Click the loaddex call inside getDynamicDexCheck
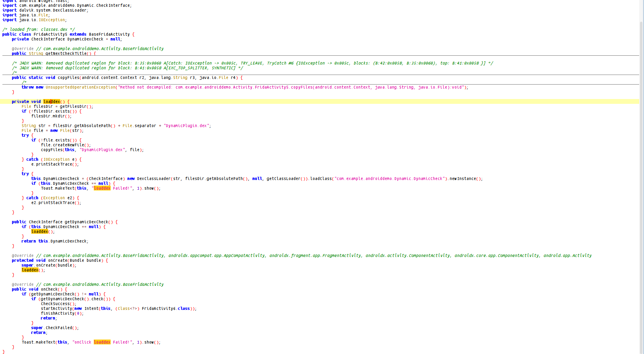Viewport: 644px width, 354px height. coord(40,232)
